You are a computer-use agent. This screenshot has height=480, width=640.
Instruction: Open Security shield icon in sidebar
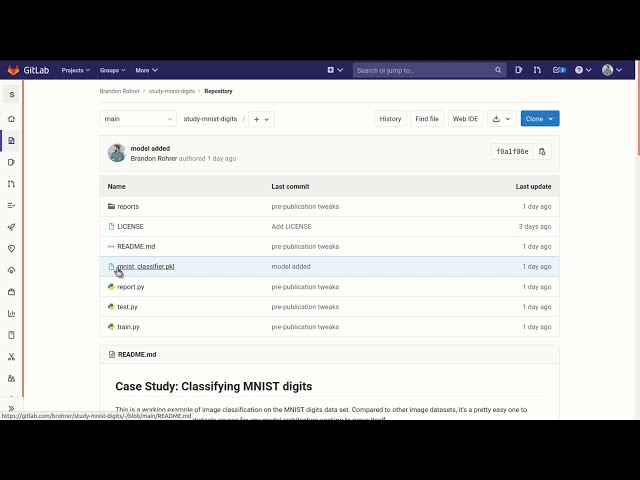12,248
